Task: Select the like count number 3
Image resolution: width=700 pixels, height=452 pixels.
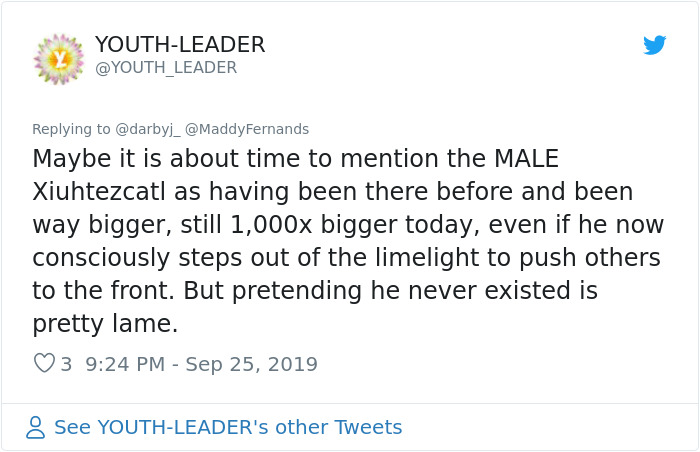Action: click(66, 364)
